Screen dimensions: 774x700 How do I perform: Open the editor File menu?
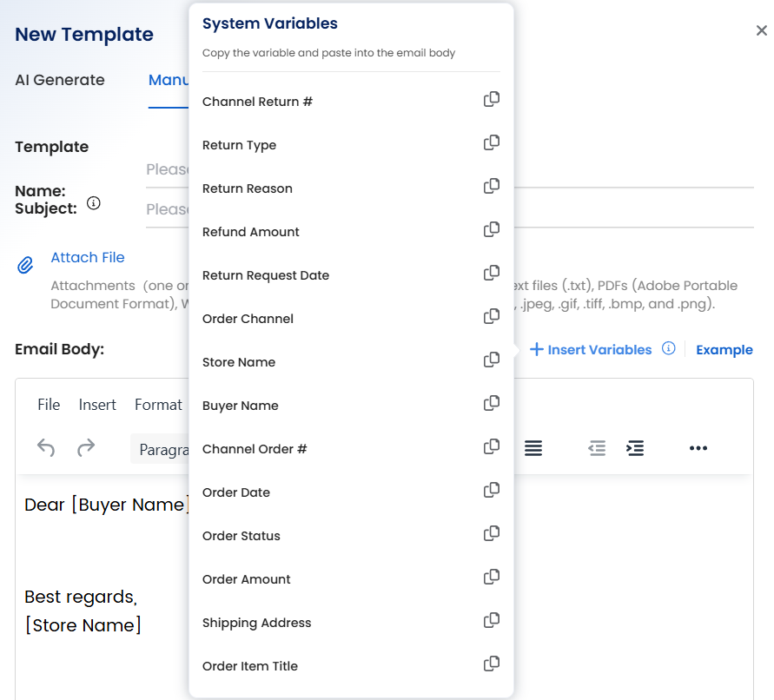tap(49, 405)
